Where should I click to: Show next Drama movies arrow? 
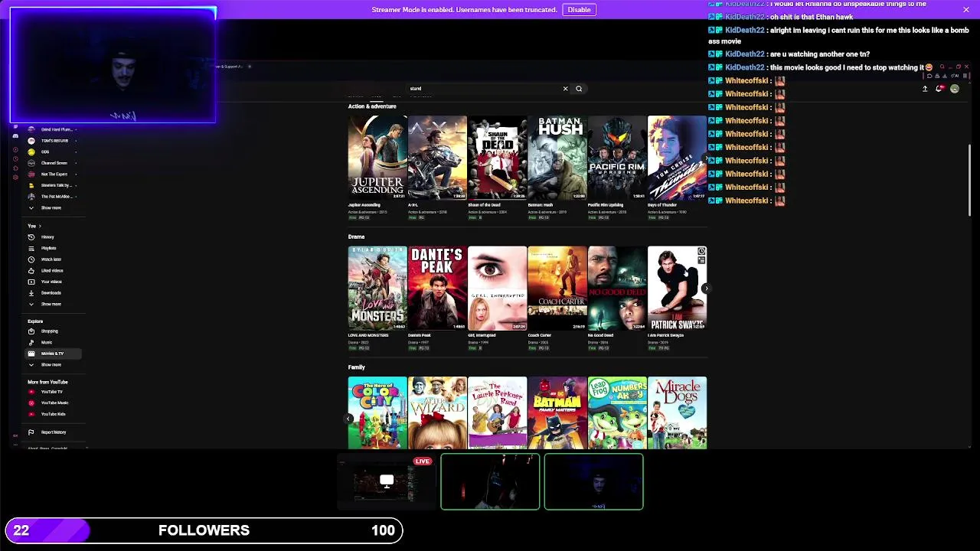[x=706, y=289]
